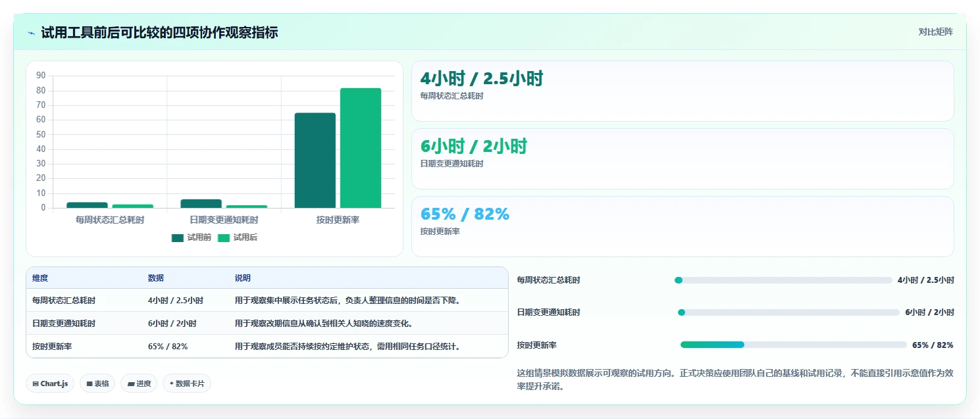The width and height of the screenshot is (980, 419).
Task: Click the 数据 column header
Action: click(156, 278)
